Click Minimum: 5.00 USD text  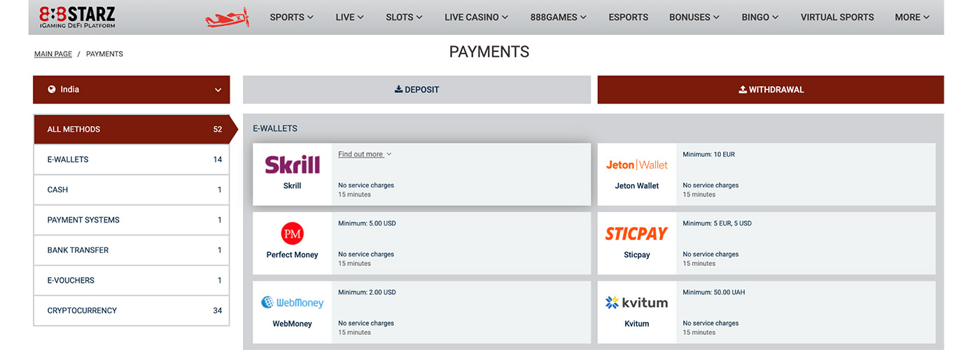[x=367, y=223]
